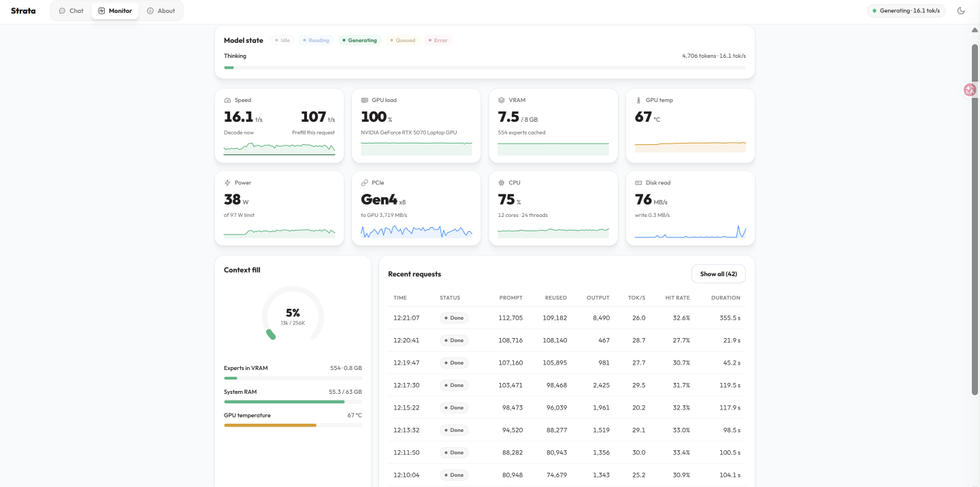The width and height of the screenshot is (980, 487).
Task: Select the 12:21:07 request row time
Action: click(x=406, y=318)
